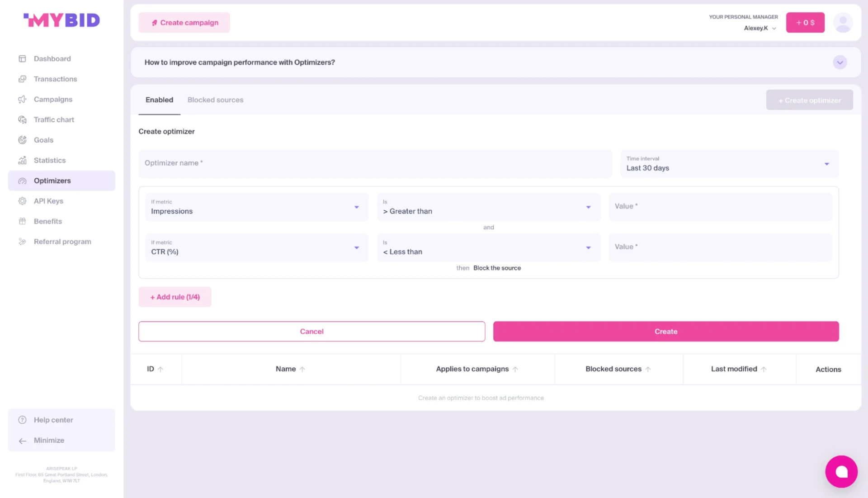This screenshot has width=868, height=498.
Task: Open the Impressions metric dropdown
Action: (257, 207)
